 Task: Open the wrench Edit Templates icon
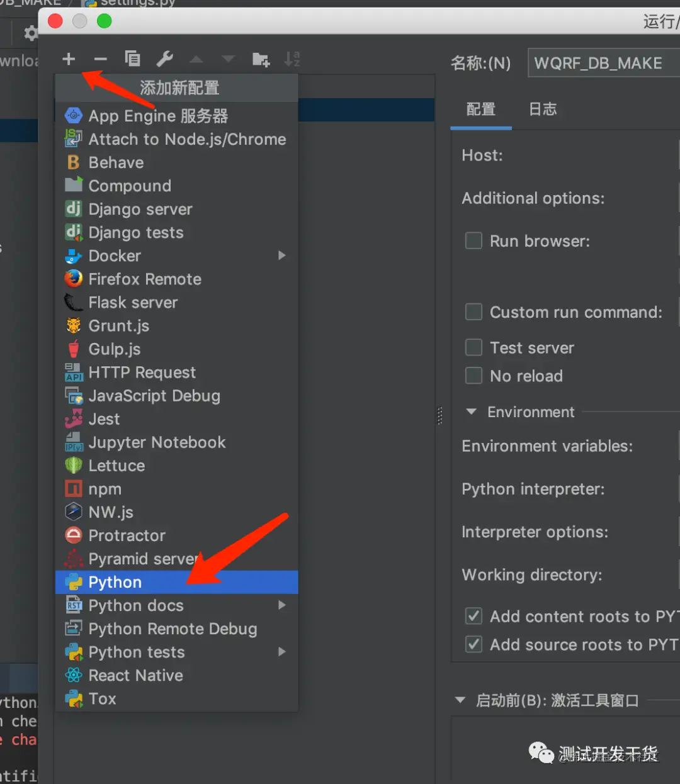[164, 59]
